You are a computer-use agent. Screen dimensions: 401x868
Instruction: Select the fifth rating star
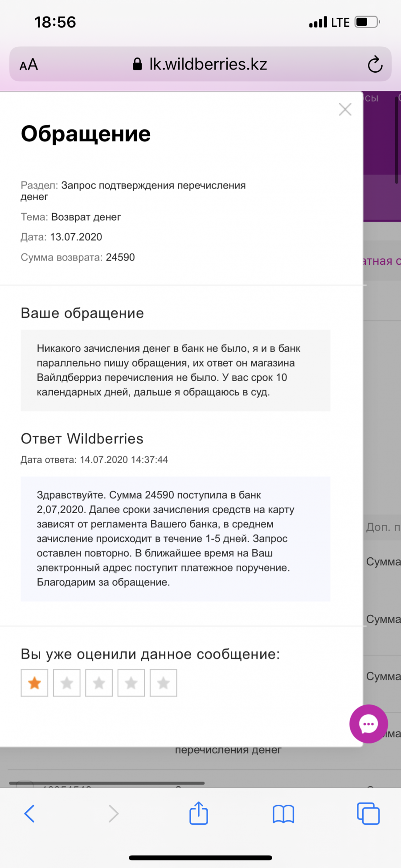click(x=163, y=683)
